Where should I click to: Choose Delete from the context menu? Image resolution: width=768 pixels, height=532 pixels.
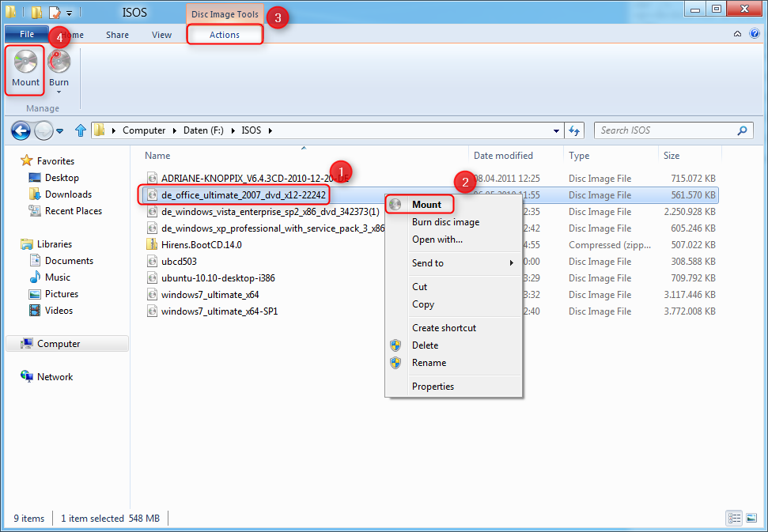453,345
